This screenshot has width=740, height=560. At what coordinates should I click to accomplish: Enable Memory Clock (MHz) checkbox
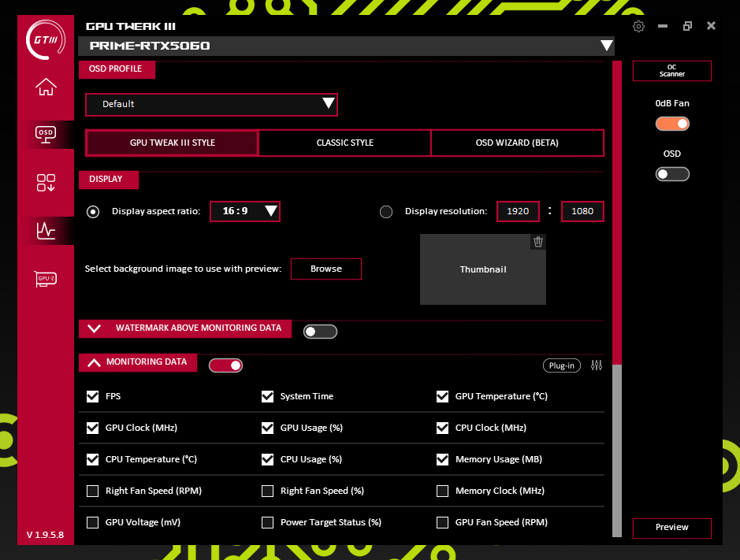click(442, 491)
